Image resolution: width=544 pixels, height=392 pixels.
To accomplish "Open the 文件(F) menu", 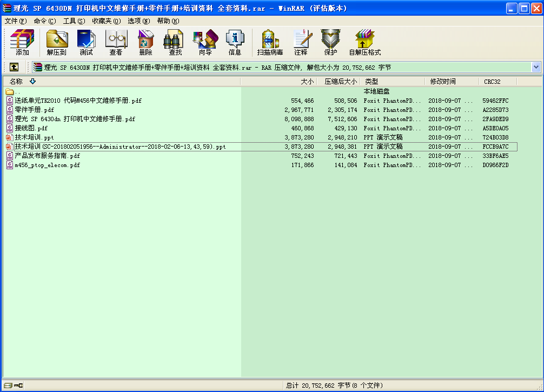I will [16, 21].
